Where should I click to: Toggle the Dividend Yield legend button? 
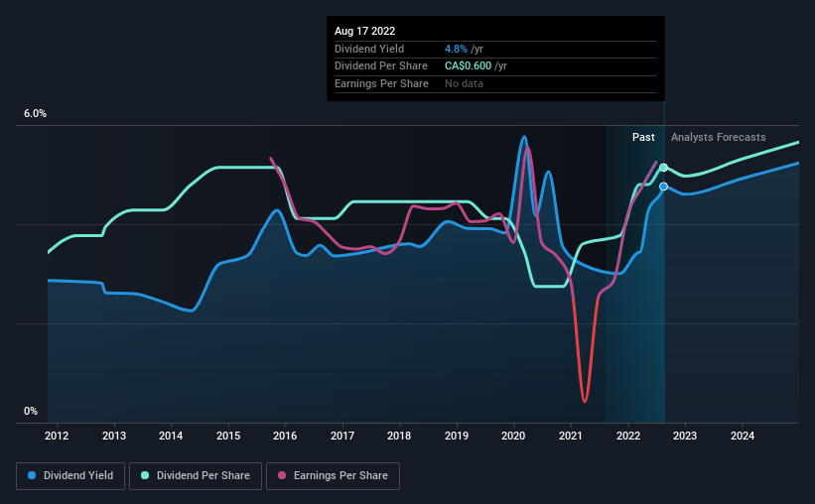[x=70, y=476]
